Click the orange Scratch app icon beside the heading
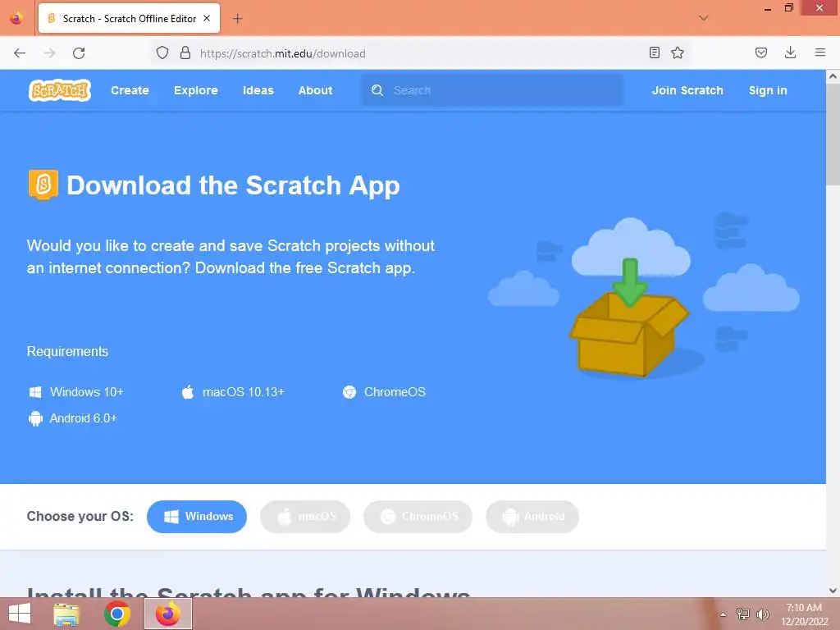Screen dimensions: 840x630 [43, 185]
